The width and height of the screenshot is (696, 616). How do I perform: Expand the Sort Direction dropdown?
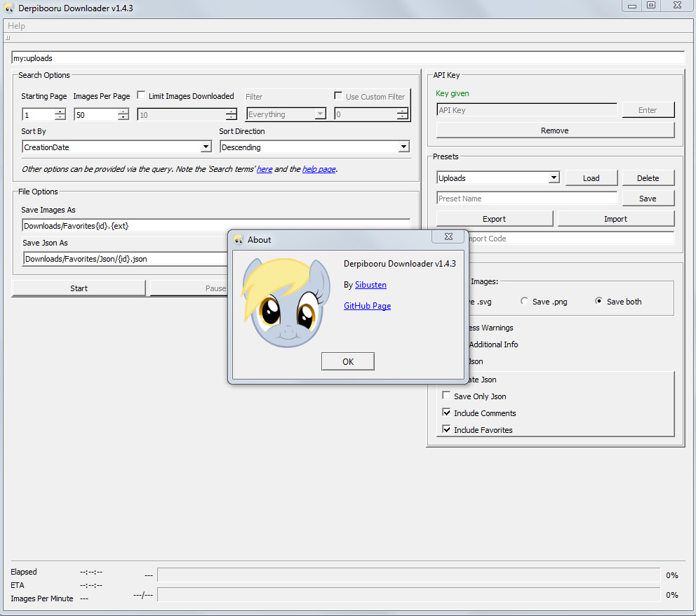coord(403,147)
